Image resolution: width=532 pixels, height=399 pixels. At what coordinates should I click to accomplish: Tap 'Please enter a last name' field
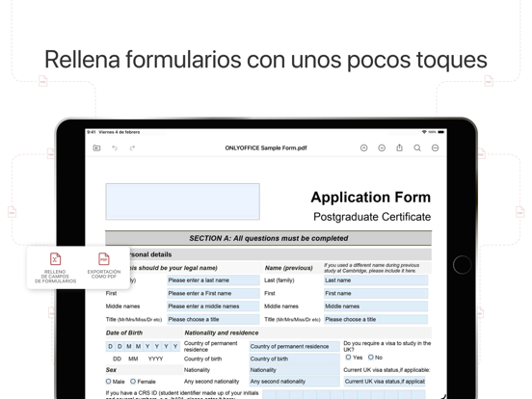tap(213, 280)
